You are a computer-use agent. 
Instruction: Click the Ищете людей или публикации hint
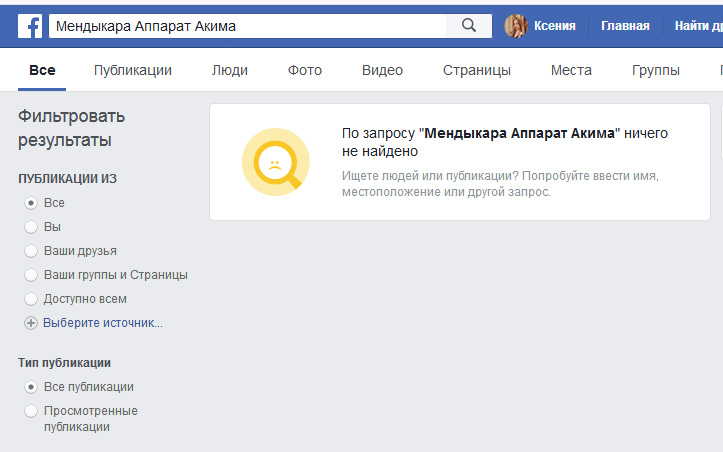500,184
